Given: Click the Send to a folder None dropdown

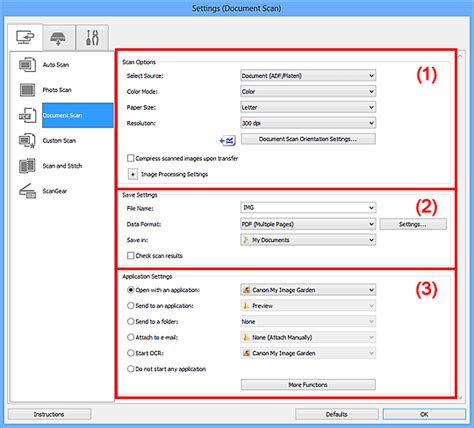Looking at the screenshot, I should [308, 322].
